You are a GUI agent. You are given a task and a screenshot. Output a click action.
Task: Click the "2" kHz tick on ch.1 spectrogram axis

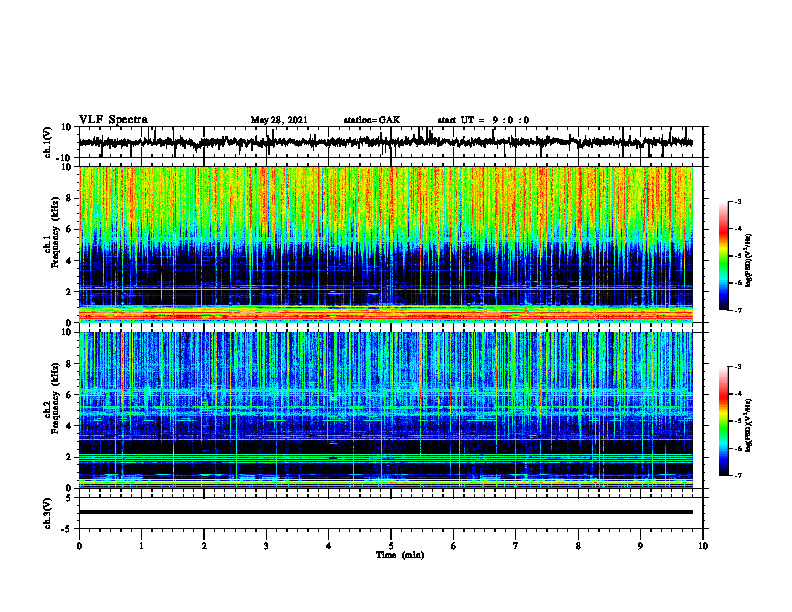click(69, 292)
